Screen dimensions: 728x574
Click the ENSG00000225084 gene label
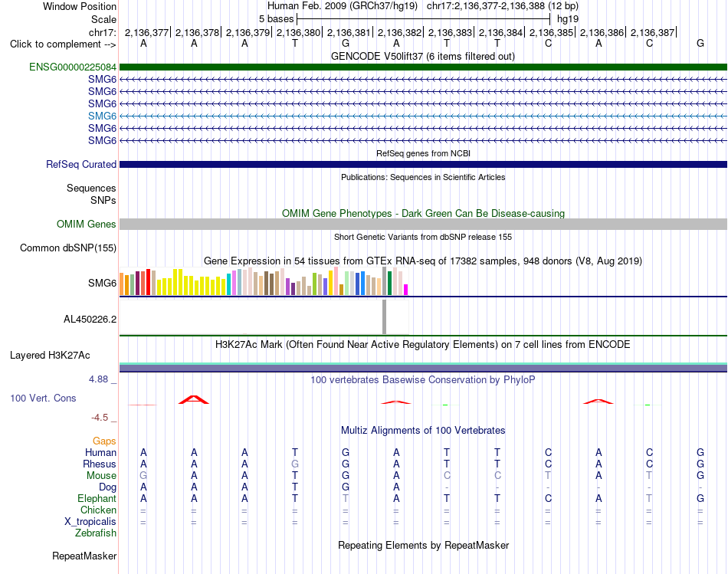click(73, 67)
